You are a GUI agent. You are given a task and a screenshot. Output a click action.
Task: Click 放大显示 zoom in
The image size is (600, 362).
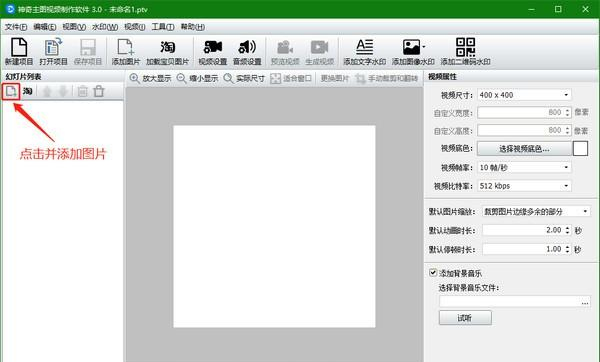pyautogui.click(x=150, y=78)
